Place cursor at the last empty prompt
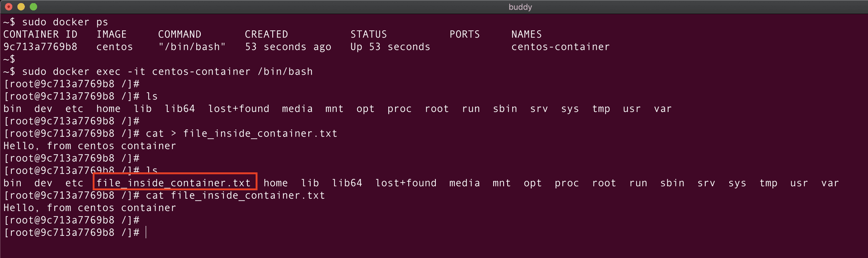This screenshot has height=258, width=868. [146, 233]
